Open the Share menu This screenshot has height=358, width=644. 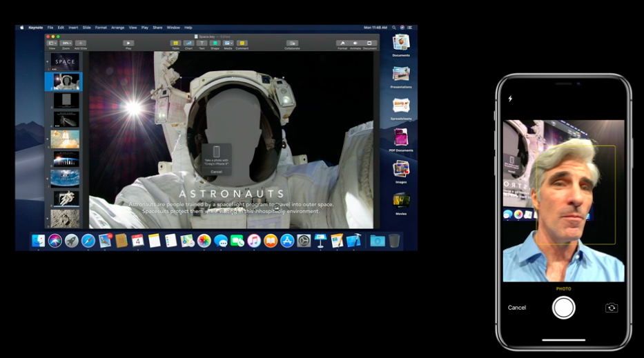pos(157,28)
